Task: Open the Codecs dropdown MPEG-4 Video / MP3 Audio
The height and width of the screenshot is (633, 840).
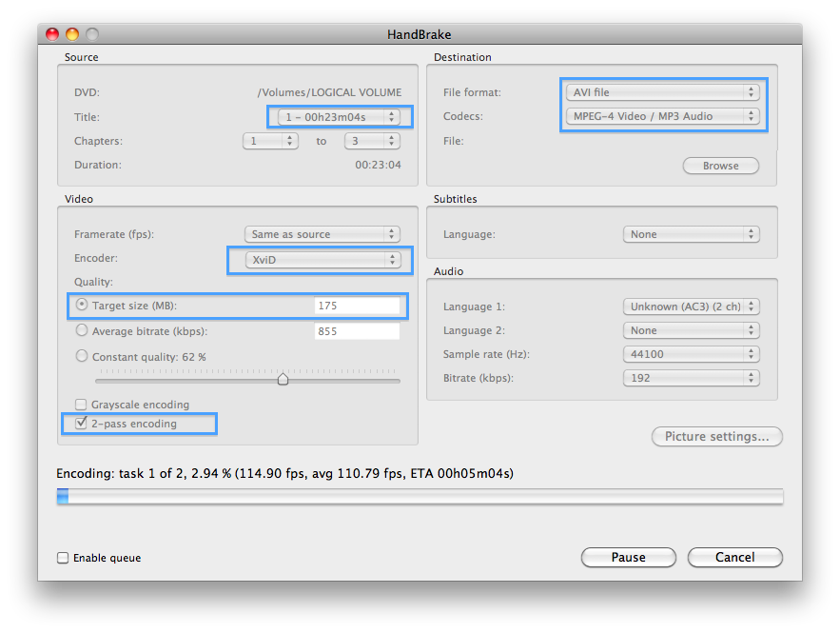Action: coord(663,116)
